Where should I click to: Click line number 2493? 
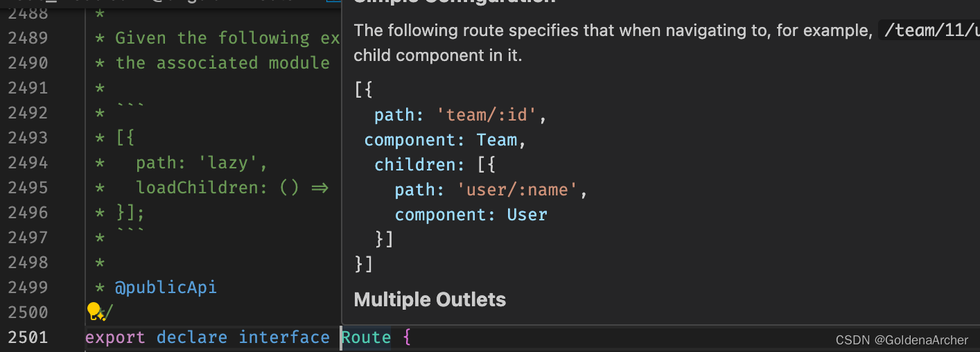pos(28,138)
